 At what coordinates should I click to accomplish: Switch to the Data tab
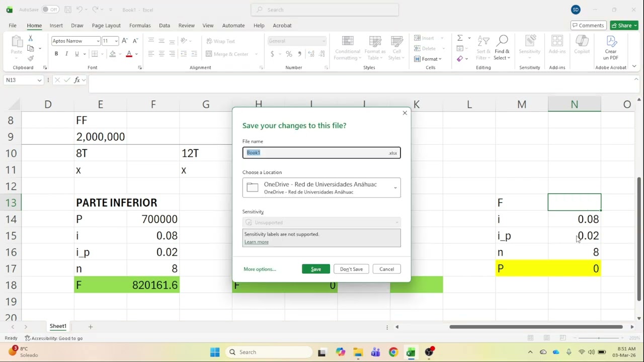tap(165, 25)
